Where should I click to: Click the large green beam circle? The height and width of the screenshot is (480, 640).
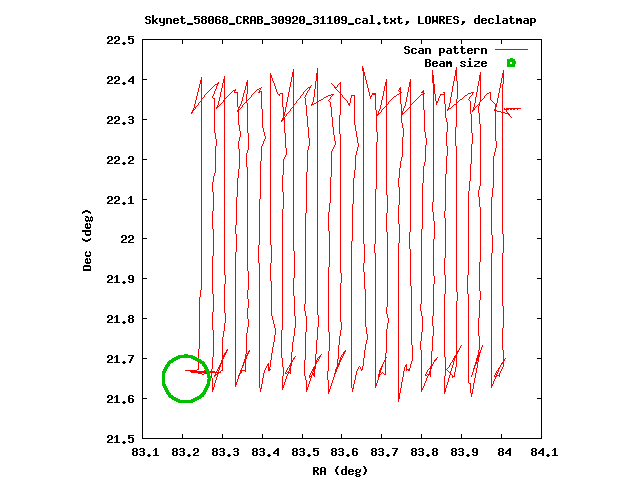click(186, 378)
